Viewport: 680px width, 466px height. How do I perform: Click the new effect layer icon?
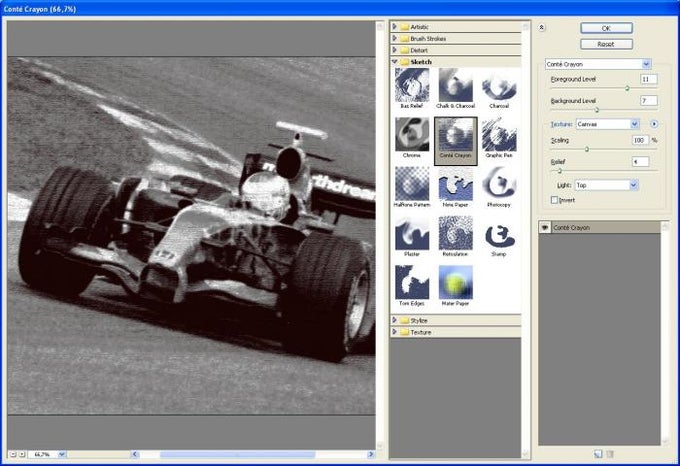coord(598,454)
